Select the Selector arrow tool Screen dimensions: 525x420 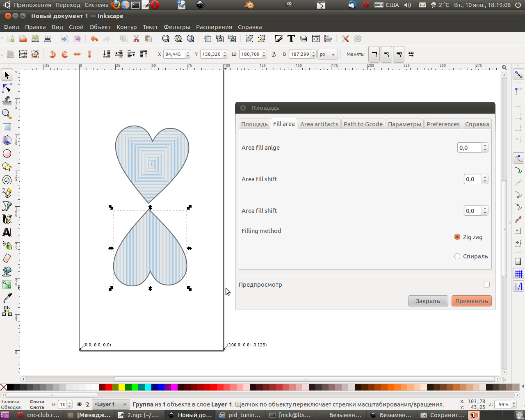7,75
